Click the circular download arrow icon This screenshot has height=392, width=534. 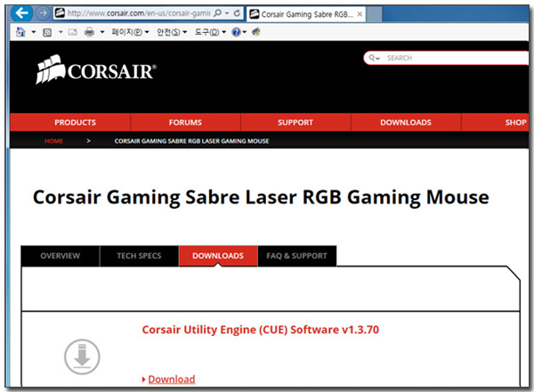[82, 356]
